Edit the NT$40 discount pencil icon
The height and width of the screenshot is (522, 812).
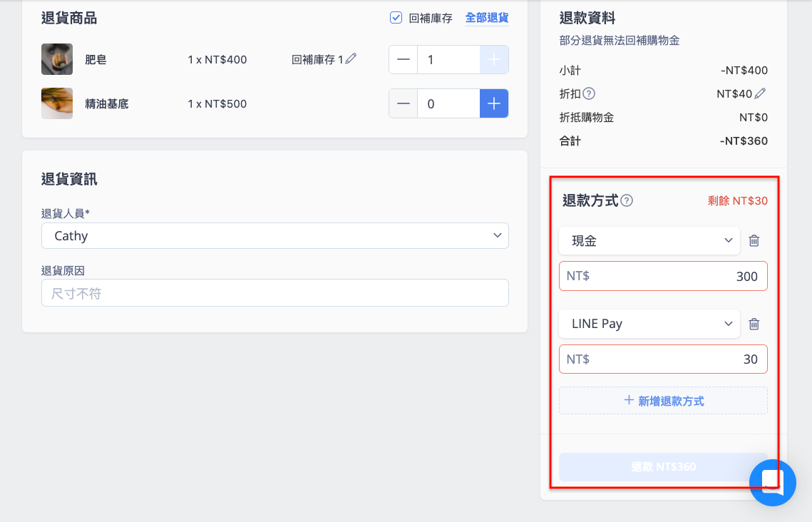coord(760,93)
